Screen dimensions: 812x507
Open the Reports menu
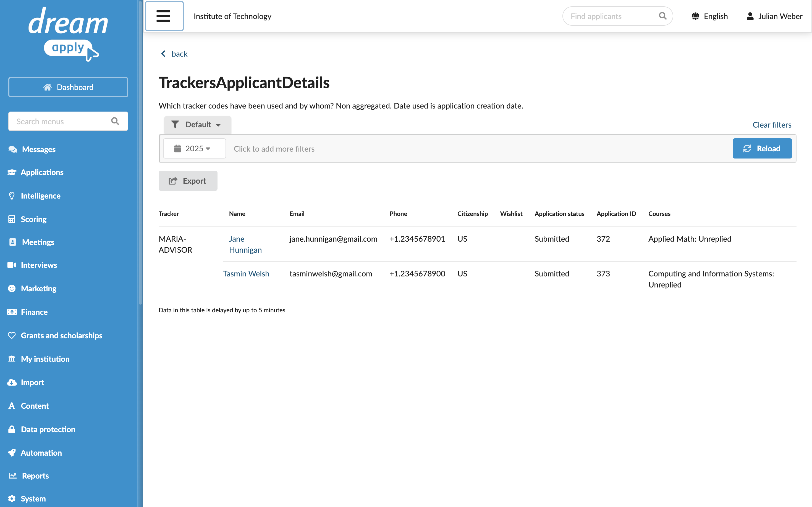(x=36, y=476)
